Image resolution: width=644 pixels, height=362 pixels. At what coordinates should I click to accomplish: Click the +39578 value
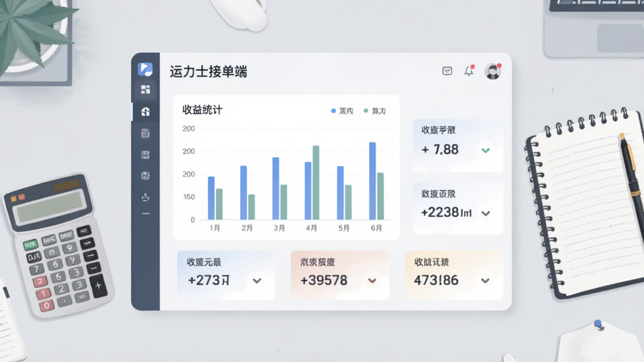click(324, 281)
